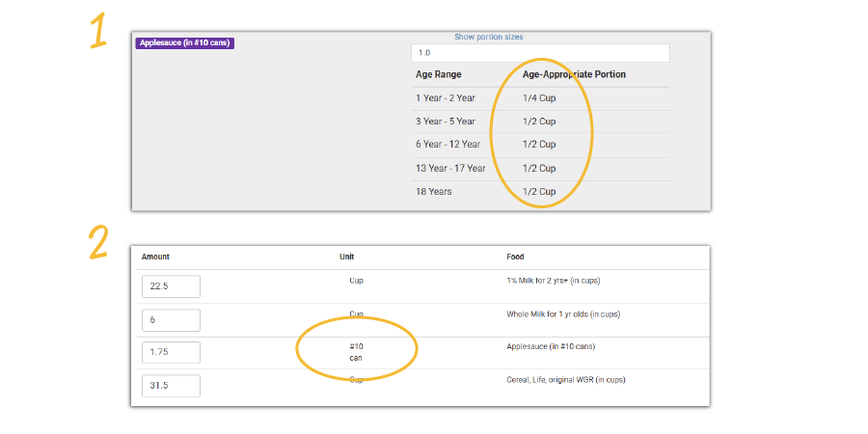Click the Age Range column header

click(438, 74)
